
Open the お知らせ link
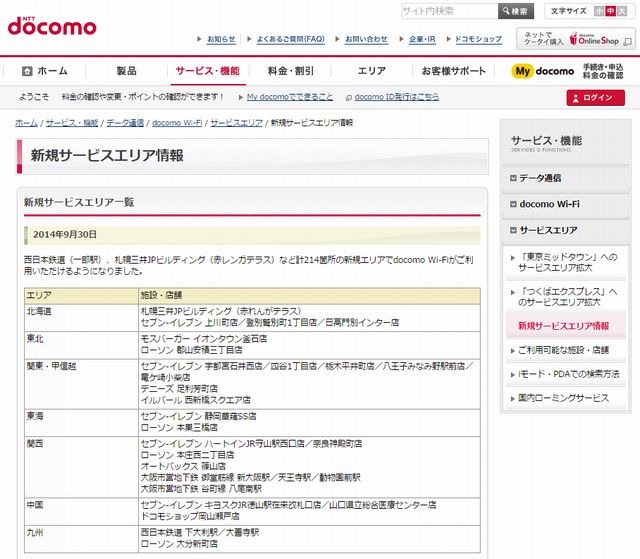coord(221,39)
